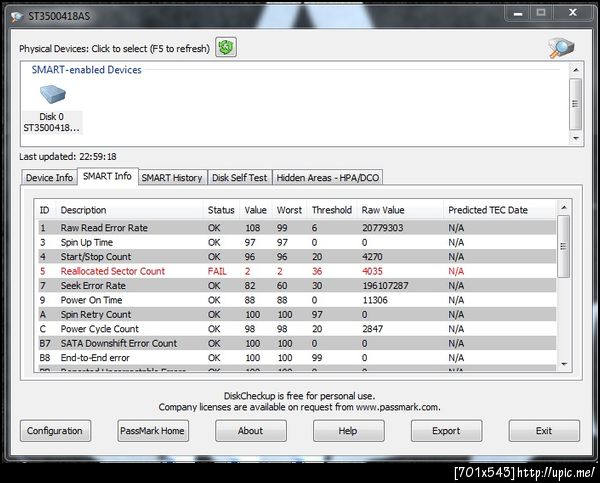
Task: Switch to the SMART Info tab
Action: 108,176
